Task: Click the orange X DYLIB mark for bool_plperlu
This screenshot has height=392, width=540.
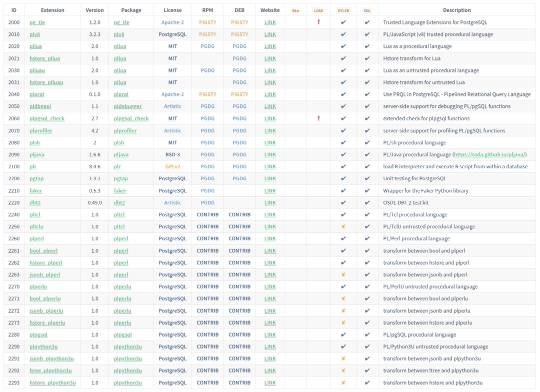Action: 343,299
